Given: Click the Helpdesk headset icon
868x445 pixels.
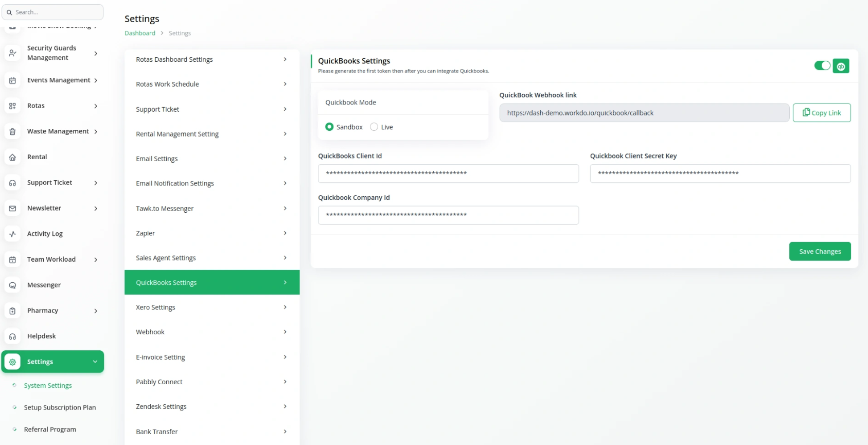Looking at the screenshot, I should coord(12,336).
